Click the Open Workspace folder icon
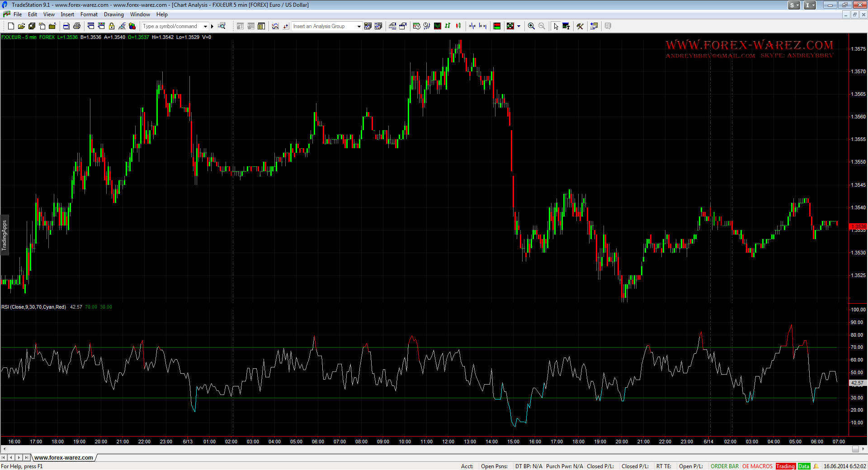This screenshot has width=868, height=470. point(21,26)
